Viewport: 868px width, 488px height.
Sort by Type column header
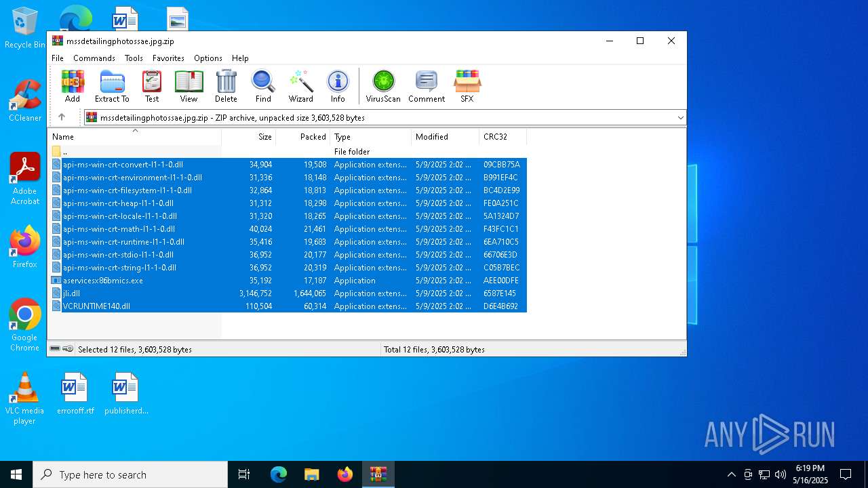[371, 137]
